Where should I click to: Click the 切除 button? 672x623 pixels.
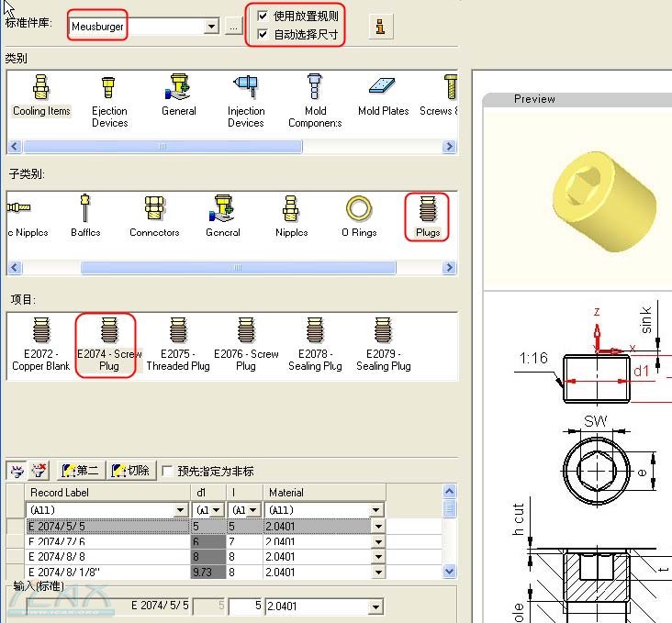click(130, 471)
